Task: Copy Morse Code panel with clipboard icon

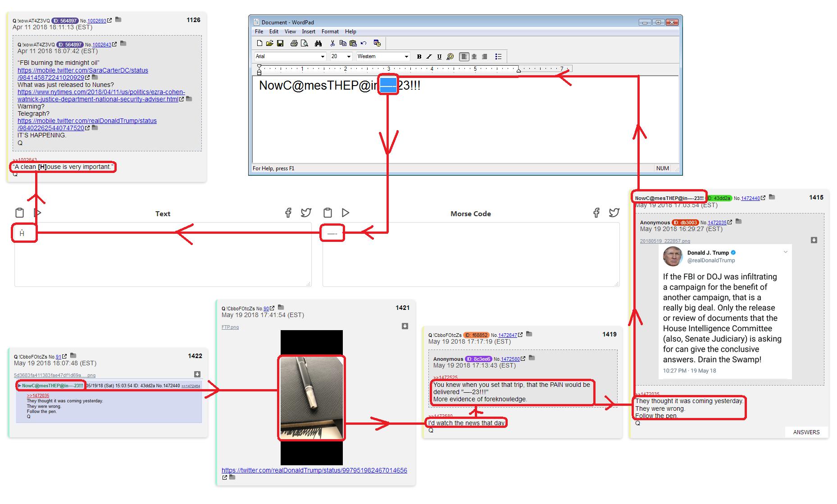Action: 328,213
